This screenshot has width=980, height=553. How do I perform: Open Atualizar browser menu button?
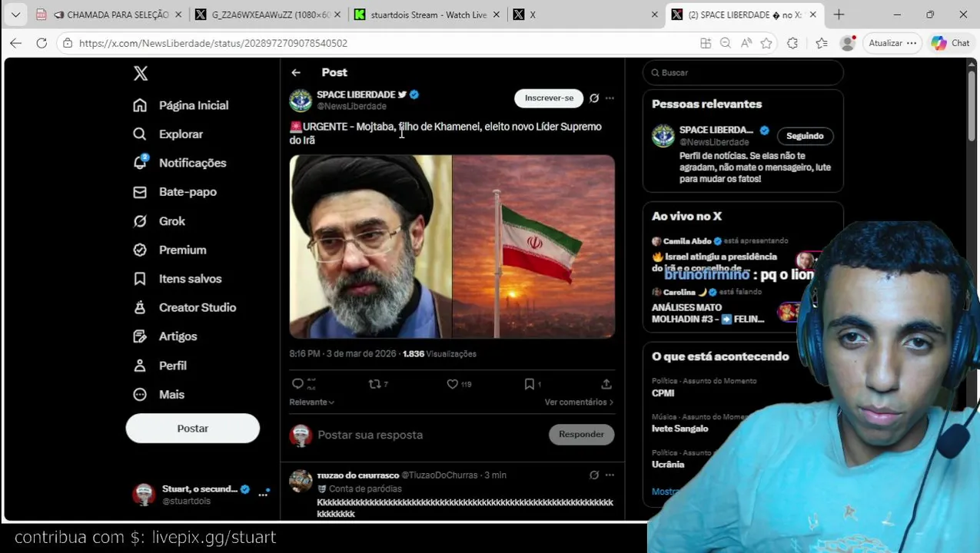pos(892,43)
